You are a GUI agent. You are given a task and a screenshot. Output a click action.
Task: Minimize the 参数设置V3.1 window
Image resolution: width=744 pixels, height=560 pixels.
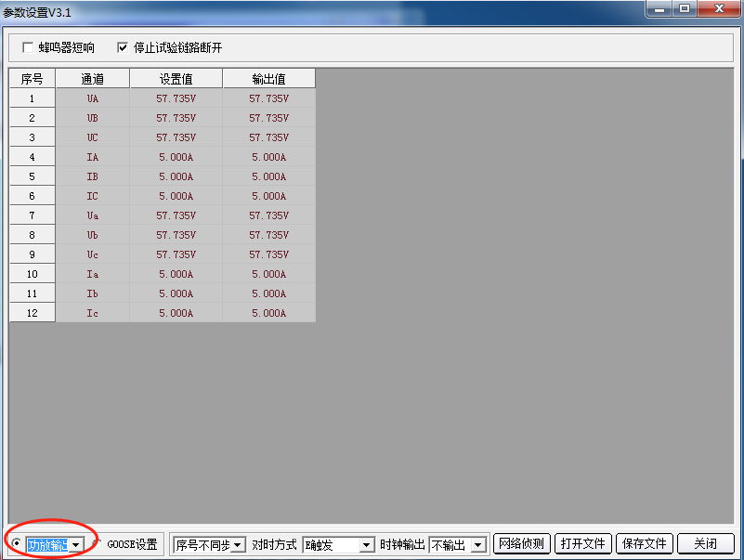(659, 9)
